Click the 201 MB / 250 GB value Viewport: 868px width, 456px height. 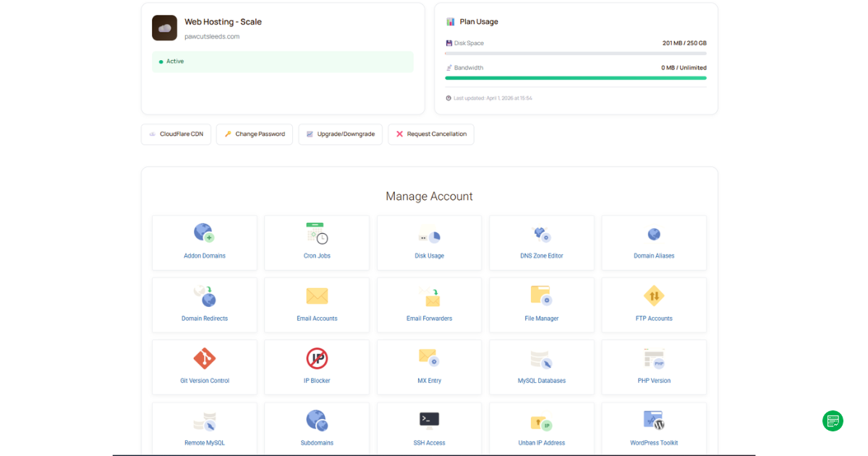(x=684, y=43)
